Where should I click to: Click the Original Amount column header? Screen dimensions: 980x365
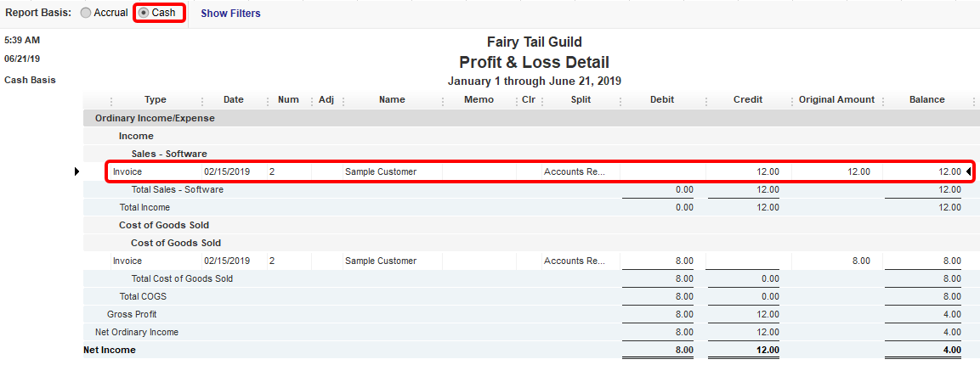pyautogui.click(x=836, y=99)
